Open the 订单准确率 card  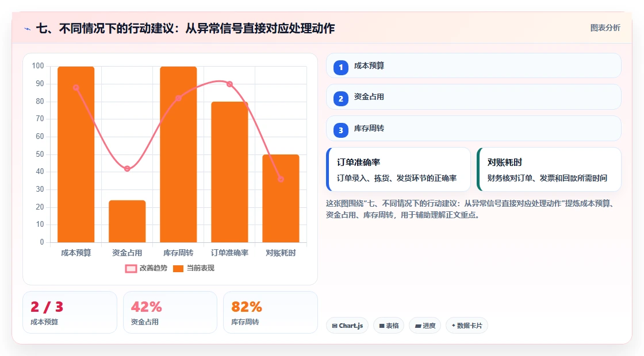click(x=398, y=169)
